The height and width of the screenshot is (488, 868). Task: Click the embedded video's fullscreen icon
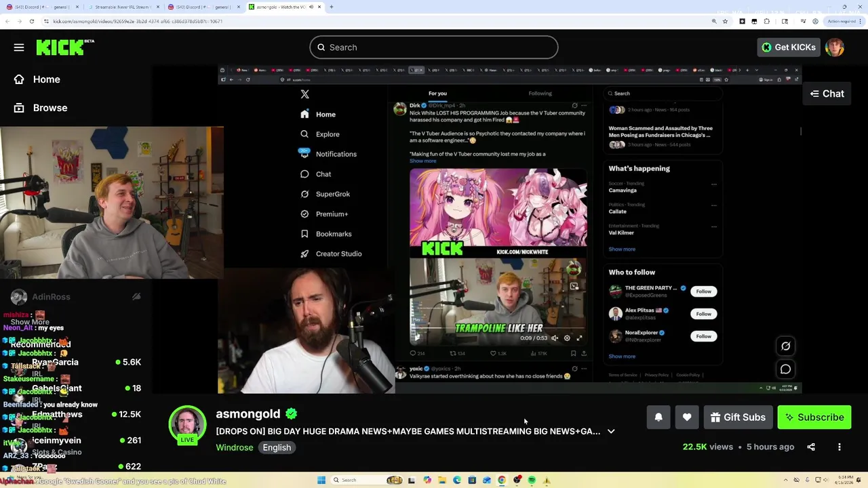tap(579, 338)
